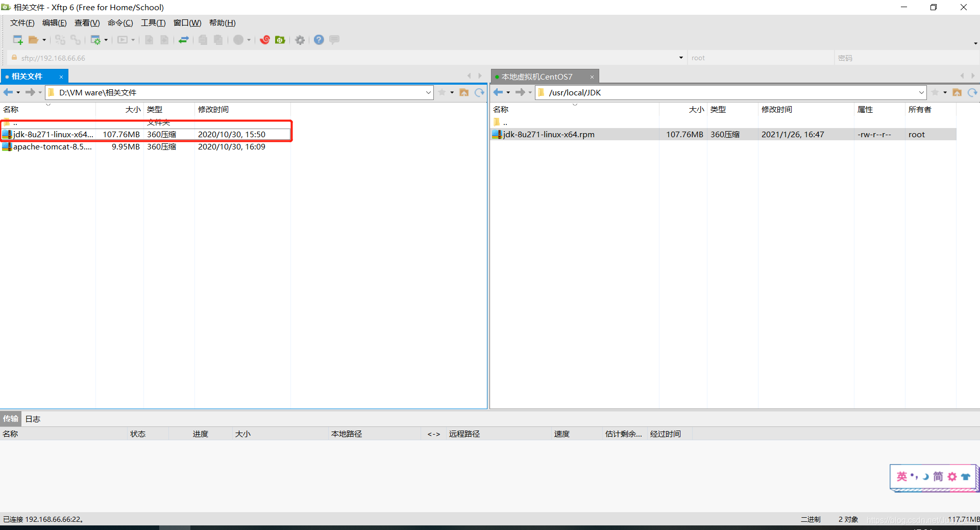
Task: Switch to the 日志 tab
Action: pos(33,419)
